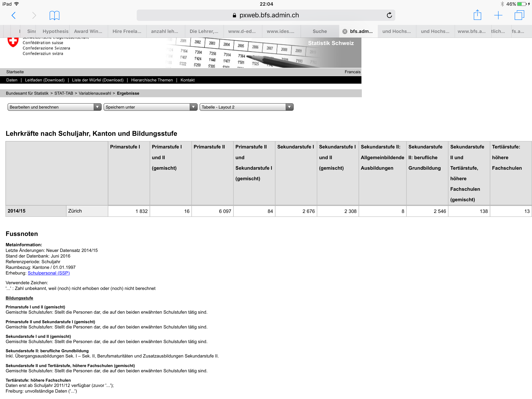Close the bfs.adm... tab
532x399 pixels.
[x=345, y=31]
